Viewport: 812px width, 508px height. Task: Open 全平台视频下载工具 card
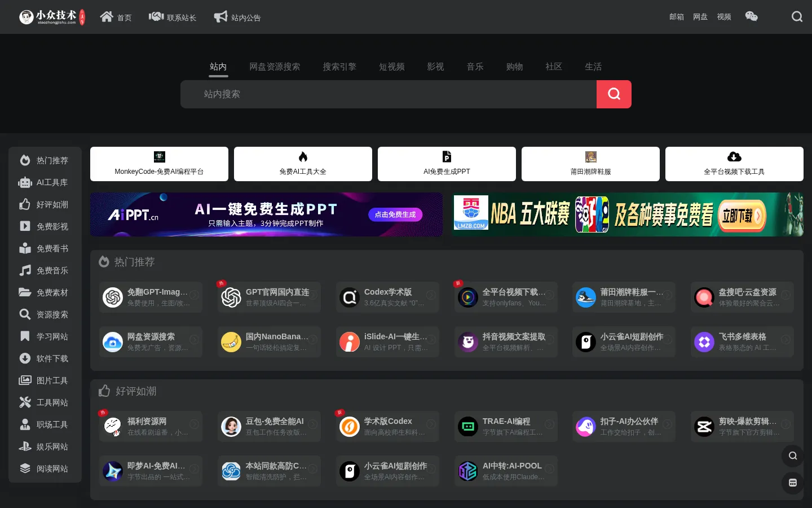[x=734, y=164]
